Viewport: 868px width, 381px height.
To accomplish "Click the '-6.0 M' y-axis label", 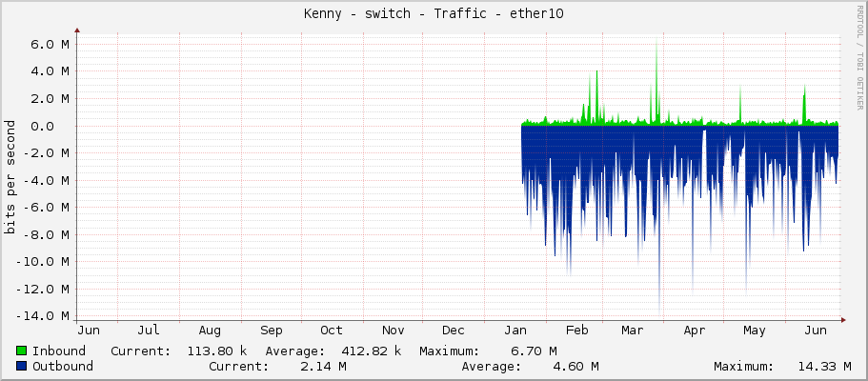I will pyautogui.click(x=47, y=207).
